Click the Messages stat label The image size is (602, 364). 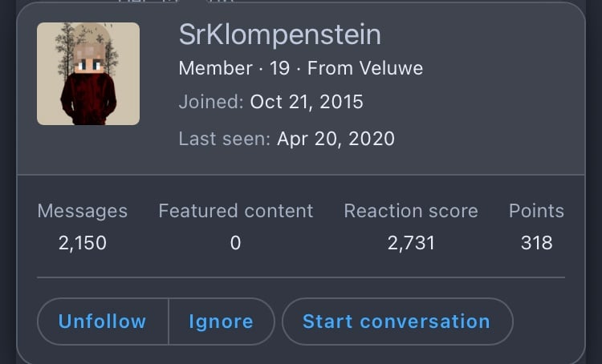[x=83, y=211]
